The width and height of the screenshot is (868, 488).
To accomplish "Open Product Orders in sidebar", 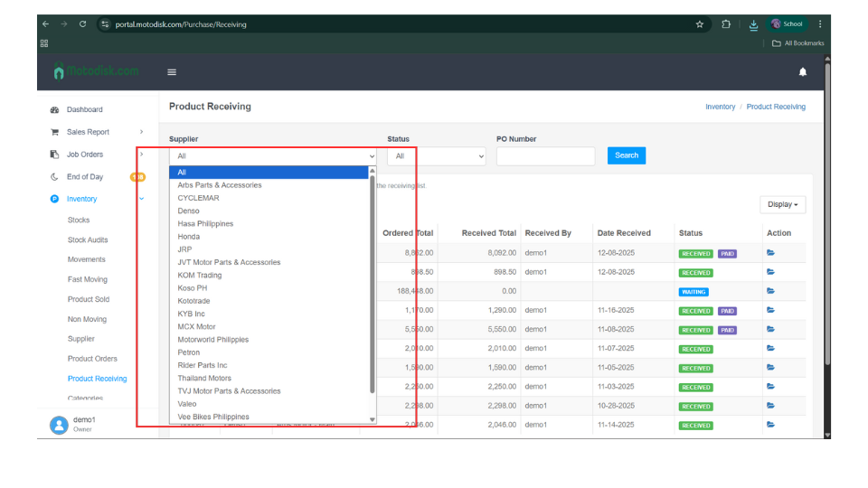I will point(92,359).
